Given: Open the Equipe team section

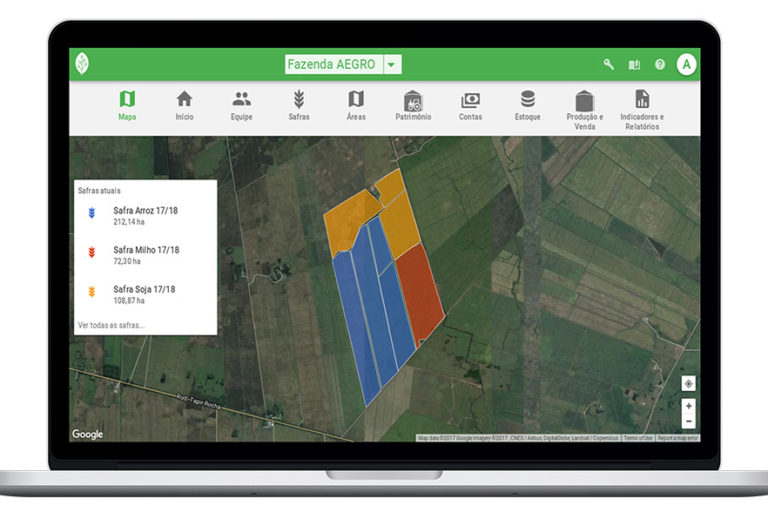Looking at the screenshot, I should (241, 104).
